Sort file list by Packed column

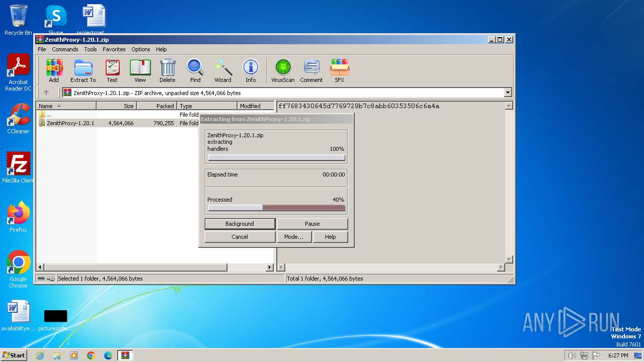pyautogui.click(x=156, y=106)
